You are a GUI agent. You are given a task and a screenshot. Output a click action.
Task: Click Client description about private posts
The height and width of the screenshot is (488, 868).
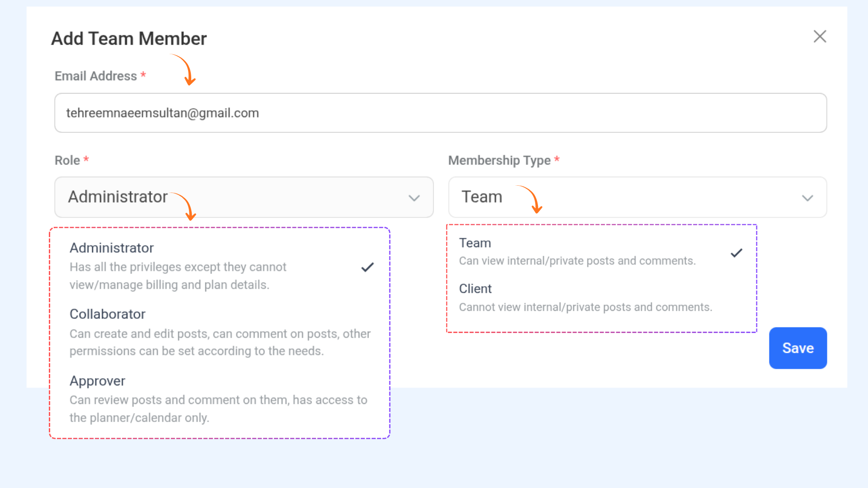(x=585, y=307)
